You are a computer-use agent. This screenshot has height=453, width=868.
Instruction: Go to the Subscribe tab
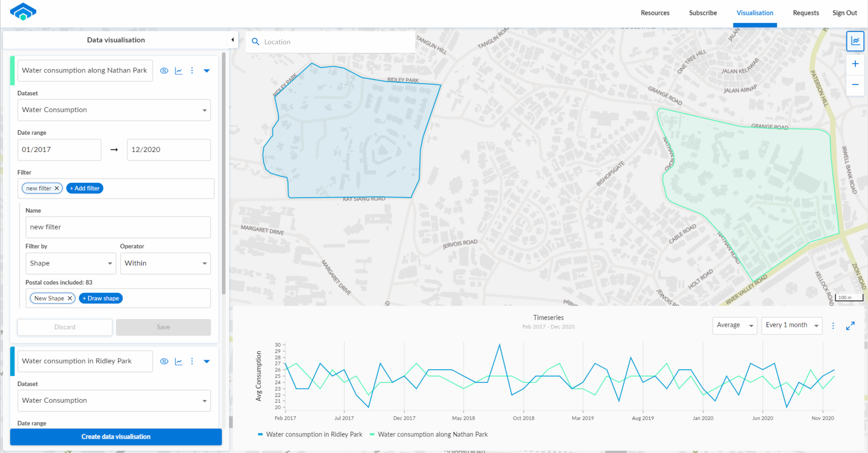pyautogui.click(x=703, y=13)
